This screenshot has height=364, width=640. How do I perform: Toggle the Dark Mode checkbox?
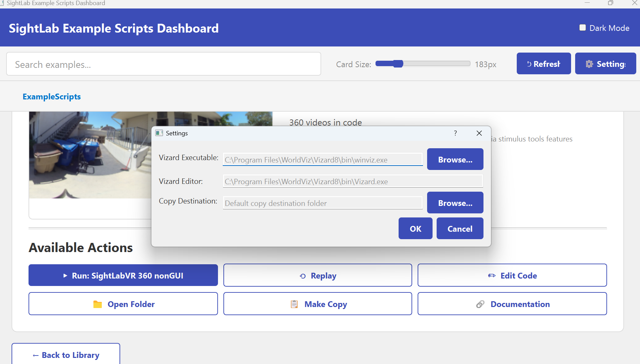(x=583, y=28)
